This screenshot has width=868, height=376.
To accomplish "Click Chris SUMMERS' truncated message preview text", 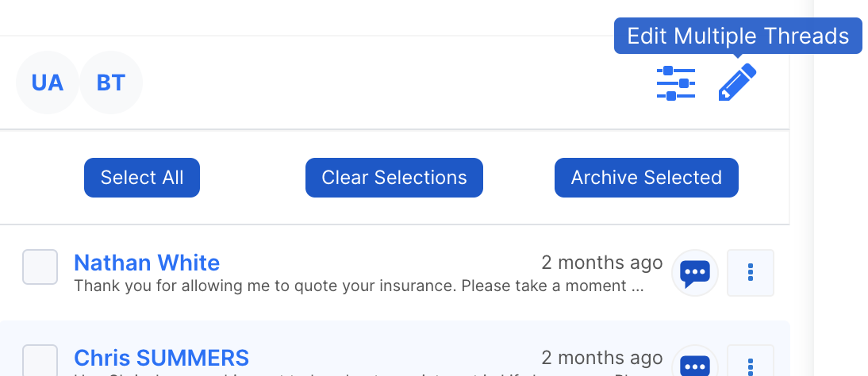I will (358, 374).
